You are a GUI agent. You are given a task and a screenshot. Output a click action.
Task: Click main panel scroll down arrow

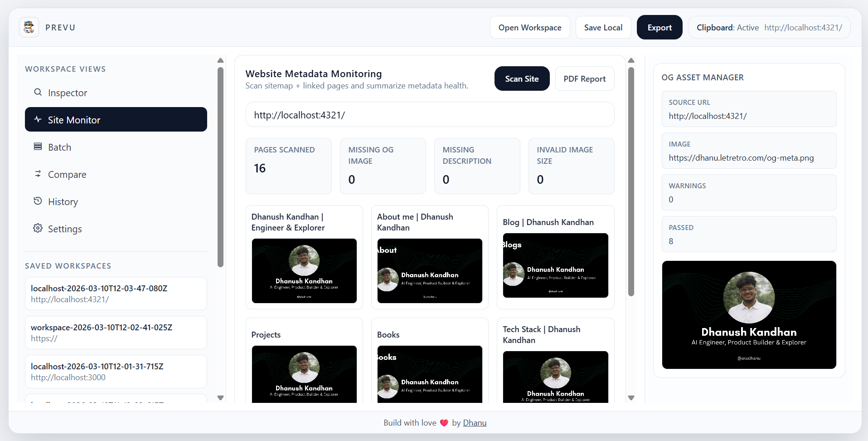coord(631,398)
